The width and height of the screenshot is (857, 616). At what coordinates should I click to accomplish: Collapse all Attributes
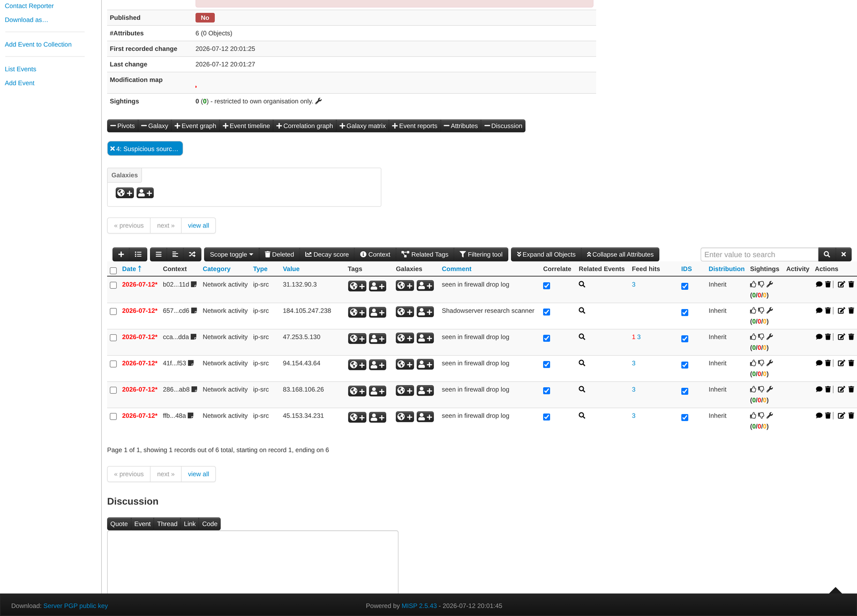click(x=620, y=254)
